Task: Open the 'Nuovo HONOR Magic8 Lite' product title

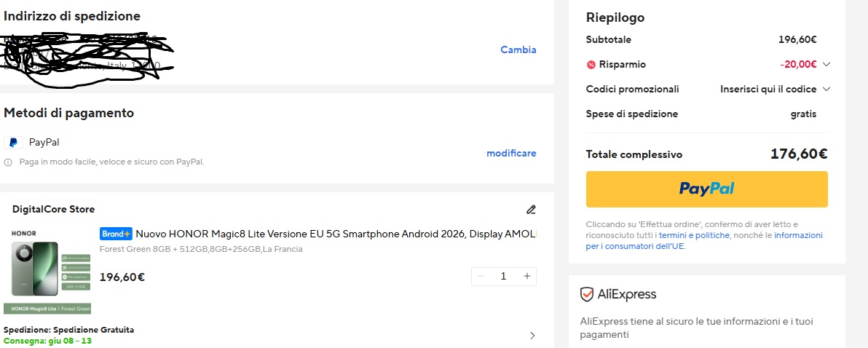Action: (336, 234)
